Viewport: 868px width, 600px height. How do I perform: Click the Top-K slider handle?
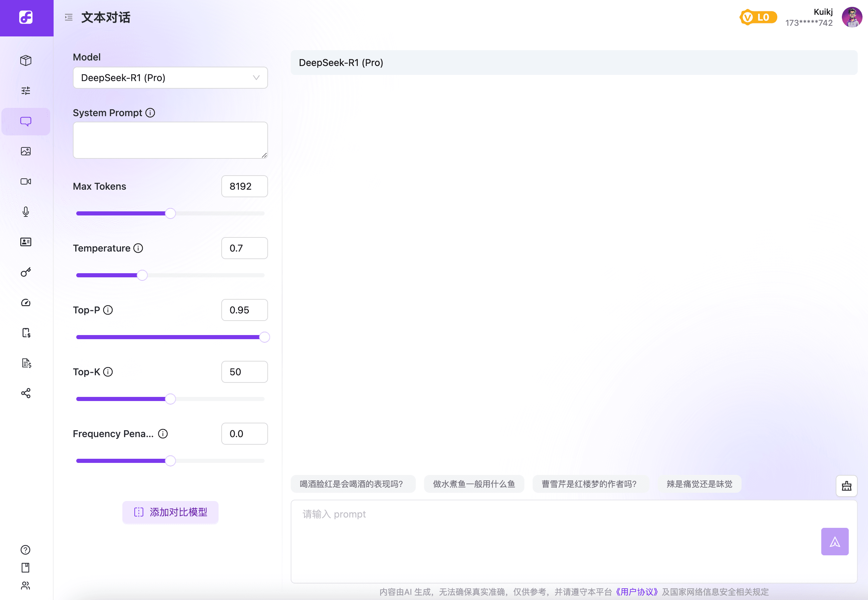point(170,399)
